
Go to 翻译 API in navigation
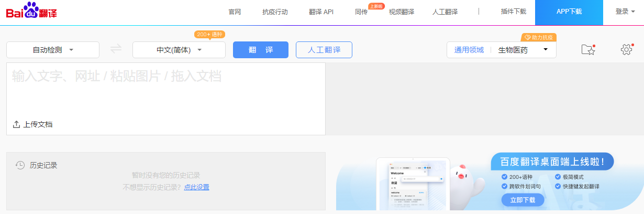321,12
